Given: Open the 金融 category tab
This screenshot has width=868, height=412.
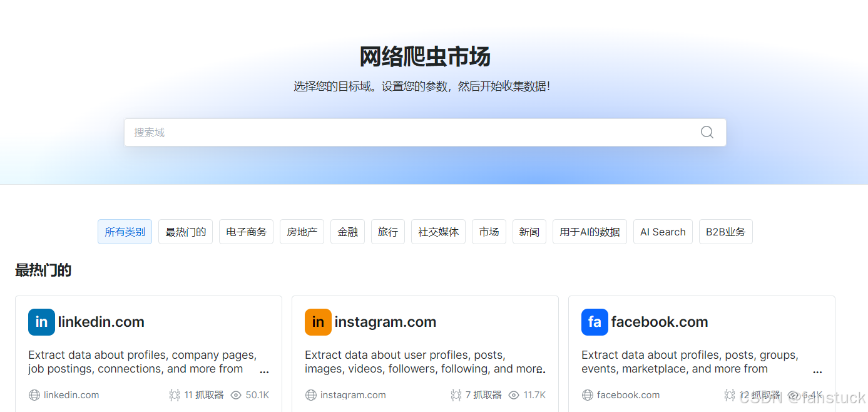Looking at the screenshot, I should point(347,232).
